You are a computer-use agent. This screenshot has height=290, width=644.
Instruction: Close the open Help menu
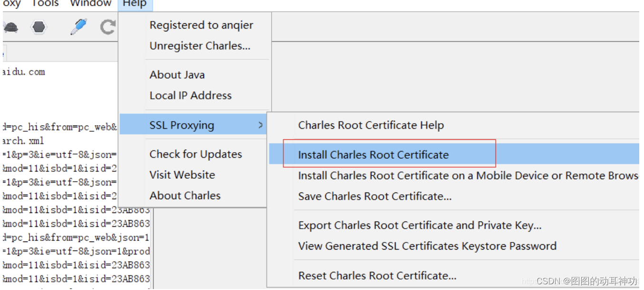pos(135,4)
